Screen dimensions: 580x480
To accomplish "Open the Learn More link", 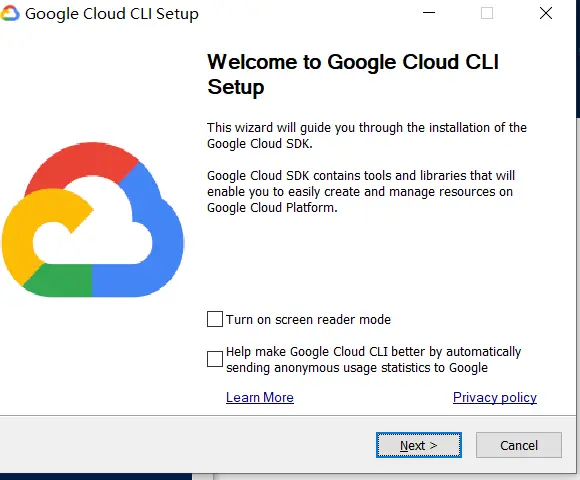I will [260, 398].
